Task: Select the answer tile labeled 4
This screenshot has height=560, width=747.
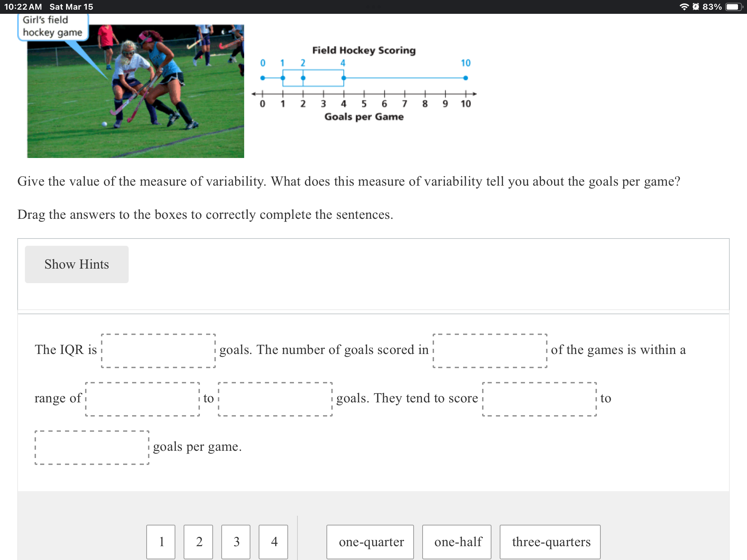Action: click(274, 542)
